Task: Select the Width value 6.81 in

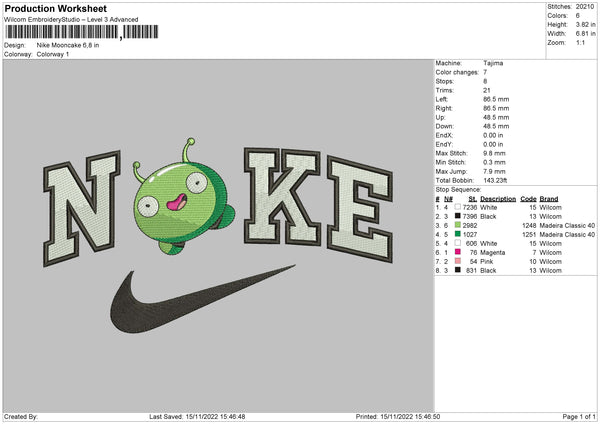Action: click(585, 34)
